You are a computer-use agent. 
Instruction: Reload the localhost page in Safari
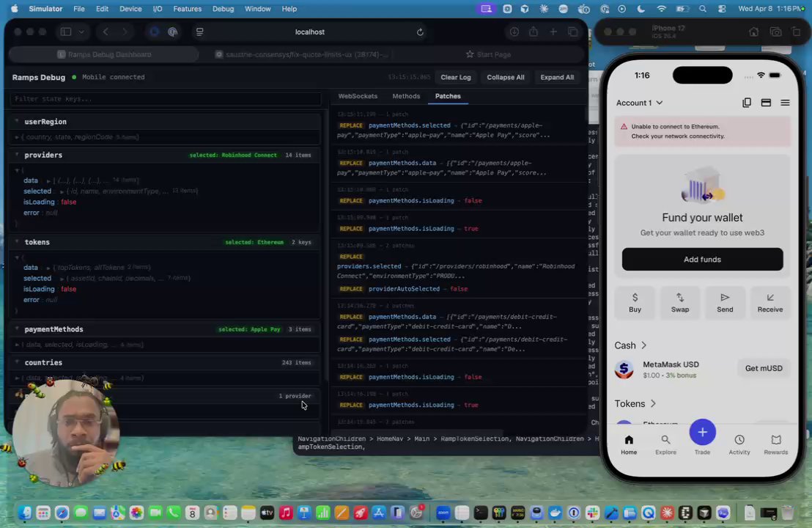pos(420,32)
